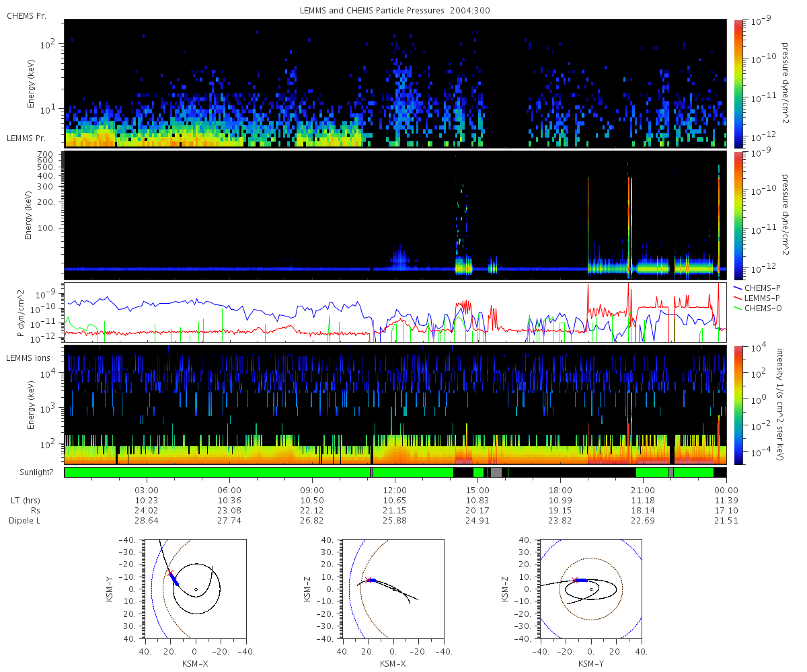This screenshot has width=807, height=672.
Task: Click the 'Rs' ephemeris row label
Action: point(36,511)
